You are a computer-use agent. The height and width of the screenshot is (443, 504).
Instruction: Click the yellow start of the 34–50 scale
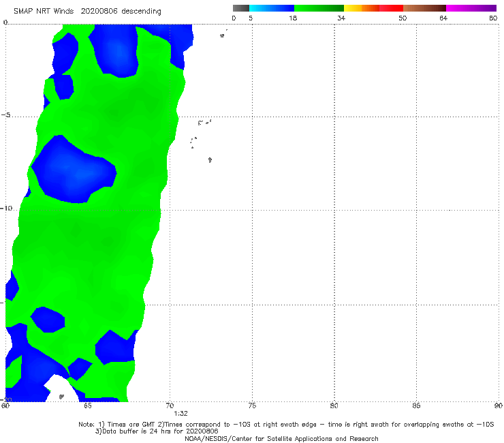[353, 8]
